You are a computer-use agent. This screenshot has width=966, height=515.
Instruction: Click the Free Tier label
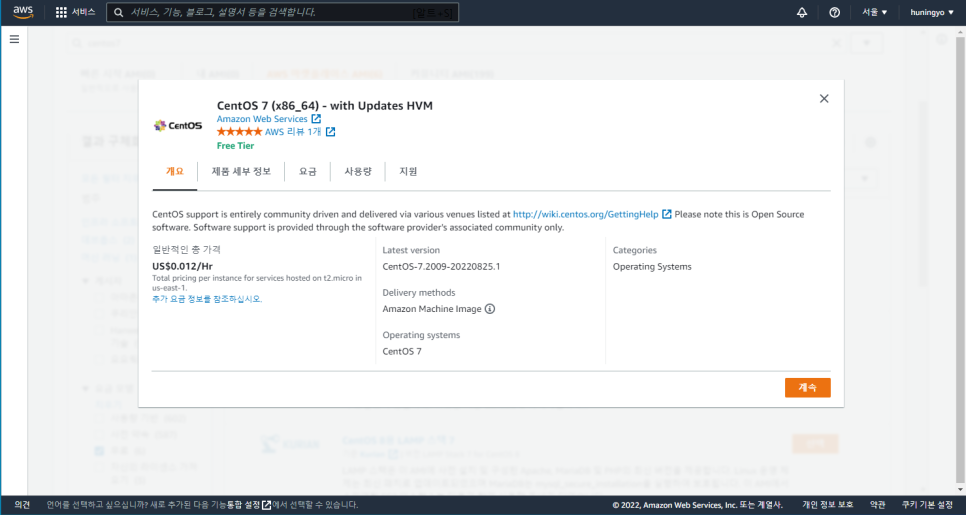click(x=235, y=146)
